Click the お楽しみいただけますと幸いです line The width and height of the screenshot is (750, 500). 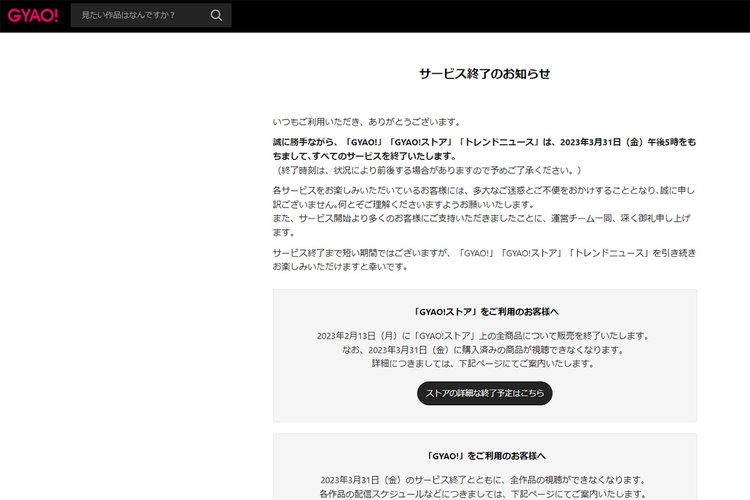click(x=341, y=267)
